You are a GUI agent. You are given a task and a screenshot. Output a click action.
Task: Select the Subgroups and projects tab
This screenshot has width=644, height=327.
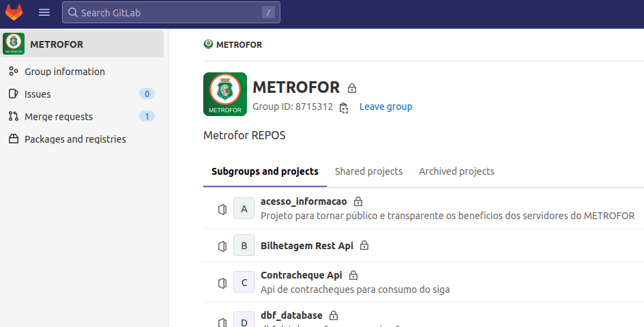coord(265,172)
